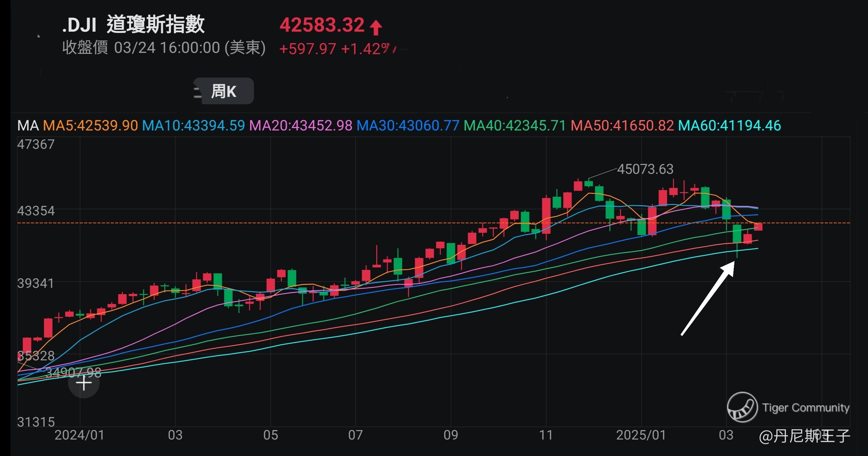Toggle the MA10:43394.59 line legend

pos(194,126)
